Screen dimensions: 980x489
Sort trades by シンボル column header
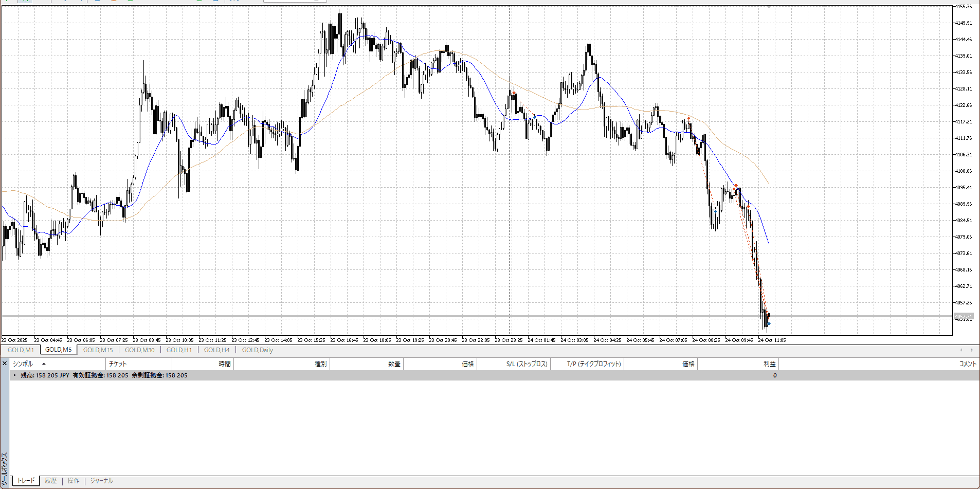(x=23, y=364)
